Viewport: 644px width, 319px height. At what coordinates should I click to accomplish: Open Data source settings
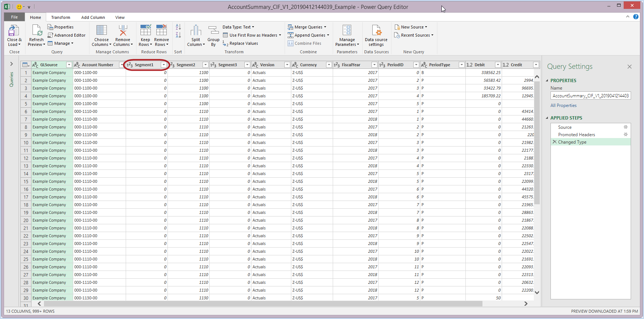click(x=376, y=36)
